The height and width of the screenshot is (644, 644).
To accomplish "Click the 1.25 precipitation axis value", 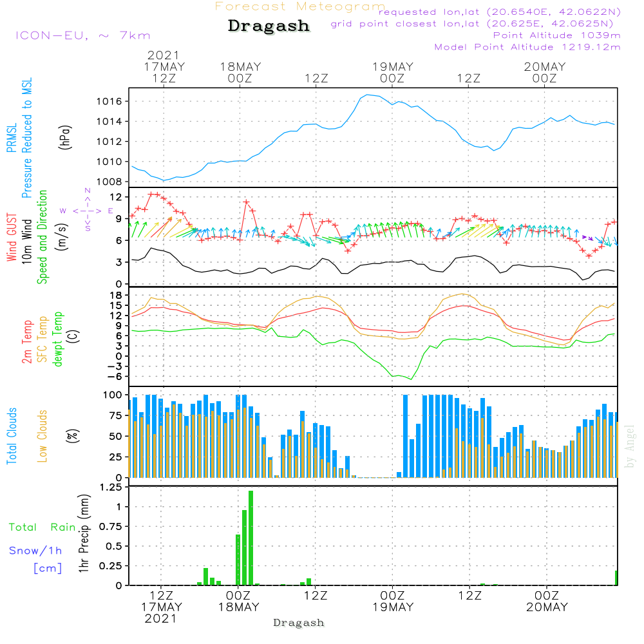I will (111, 488).
